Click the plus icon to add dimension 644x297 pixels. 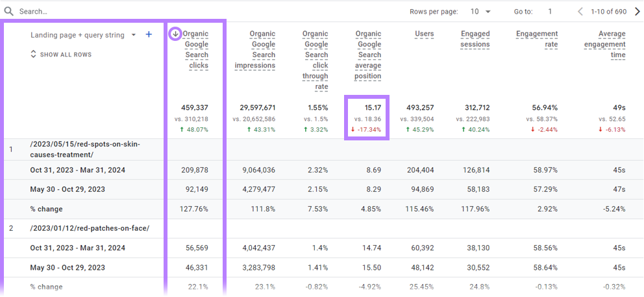(149, 35)
